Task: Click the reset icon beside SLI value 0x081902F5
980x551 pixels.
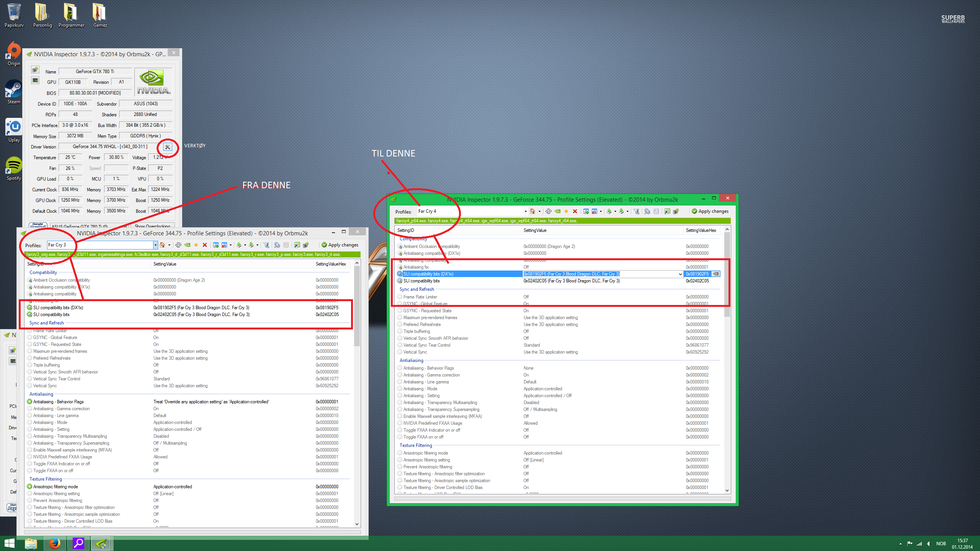Action: 715,274
